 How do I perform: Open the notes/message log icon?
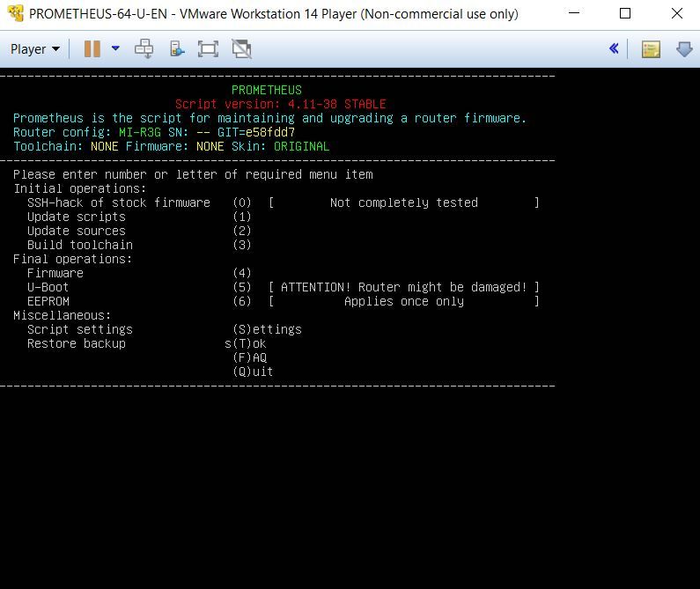pyautogui.click(x=651, y=49)
